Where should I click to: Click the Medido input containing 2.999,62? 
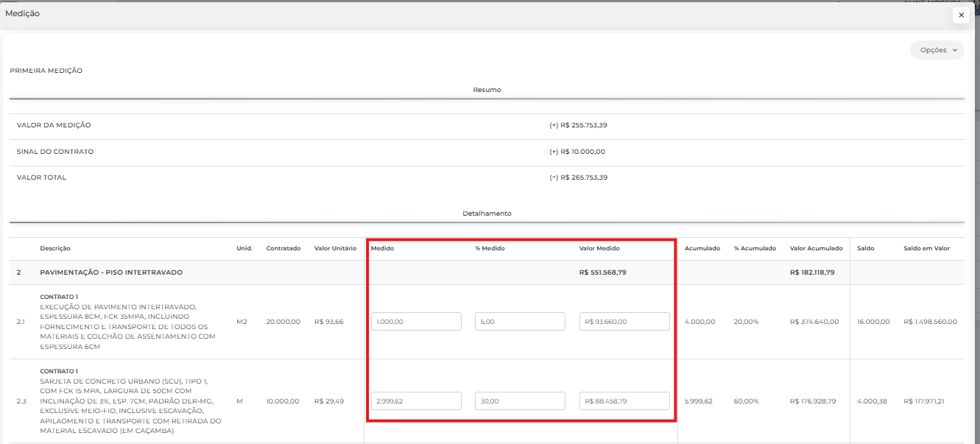point(416,401)
